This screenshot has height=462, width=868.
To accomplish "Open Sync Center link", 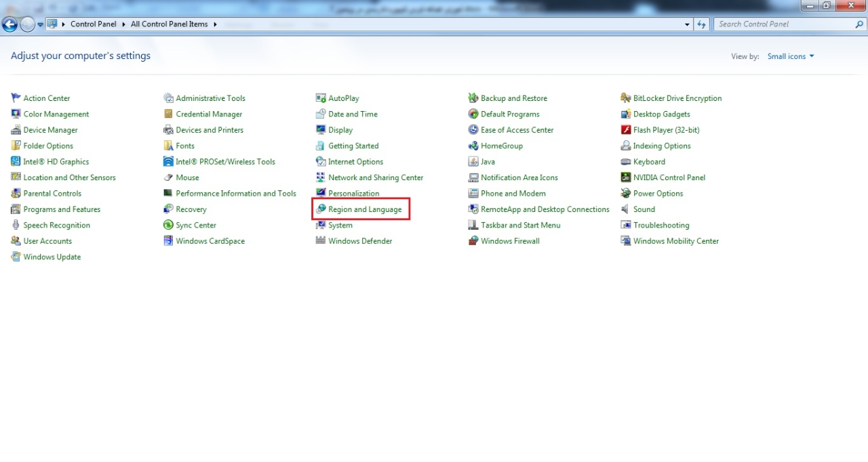I will coord(196,226).
